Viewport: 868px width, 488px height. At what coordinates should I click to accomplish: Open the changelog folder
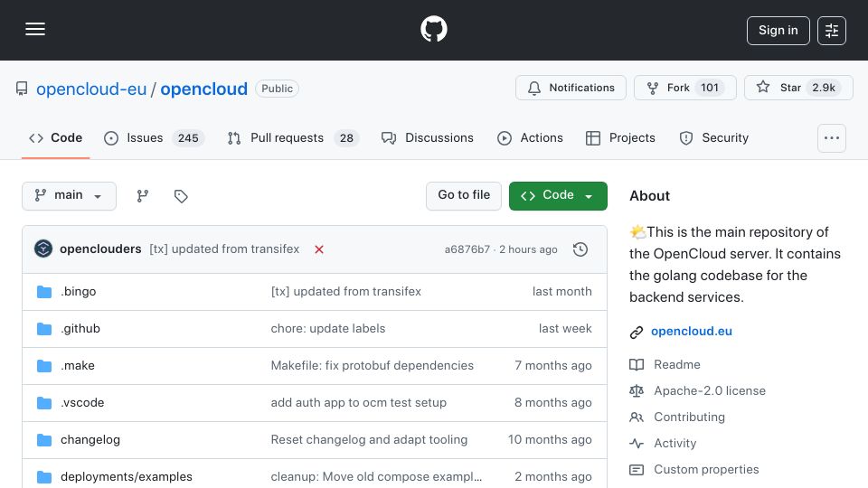coord(90,440)
